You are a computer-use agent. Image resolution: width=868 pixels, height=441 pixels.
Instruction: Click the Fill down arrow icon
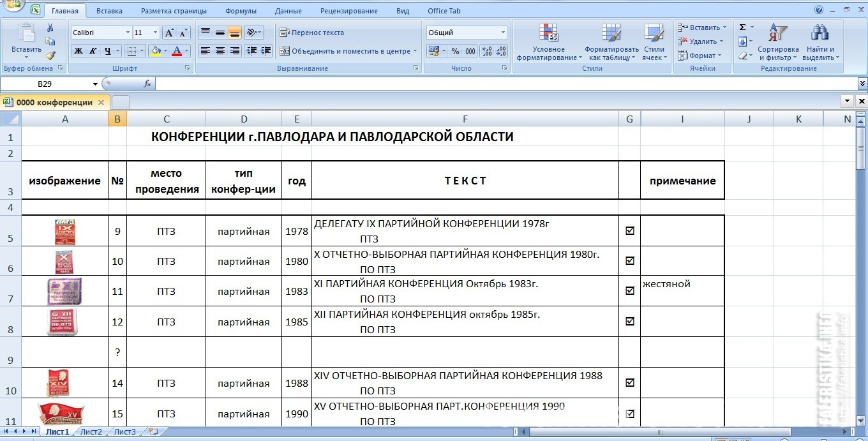coord(743,41)
